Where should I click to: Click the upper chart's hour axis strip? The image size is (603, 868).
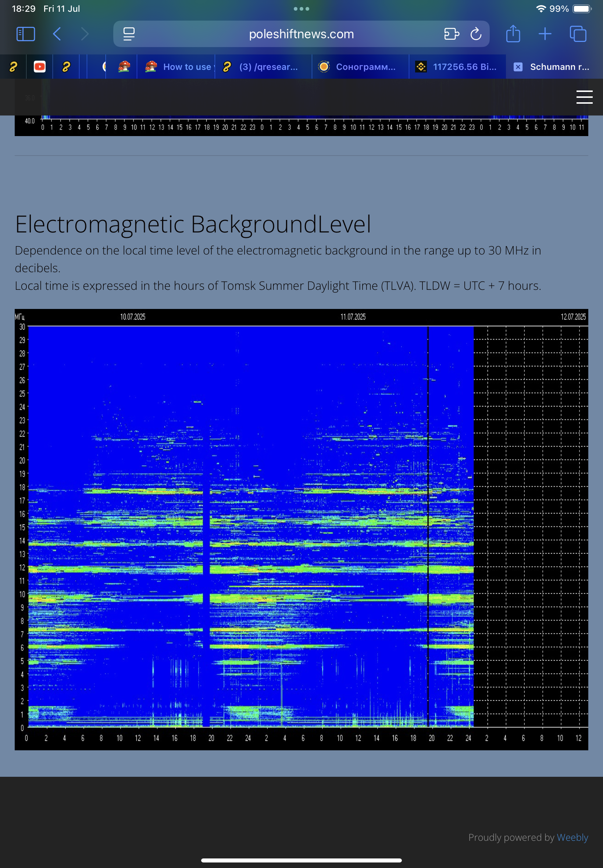(x=313, y=127)
